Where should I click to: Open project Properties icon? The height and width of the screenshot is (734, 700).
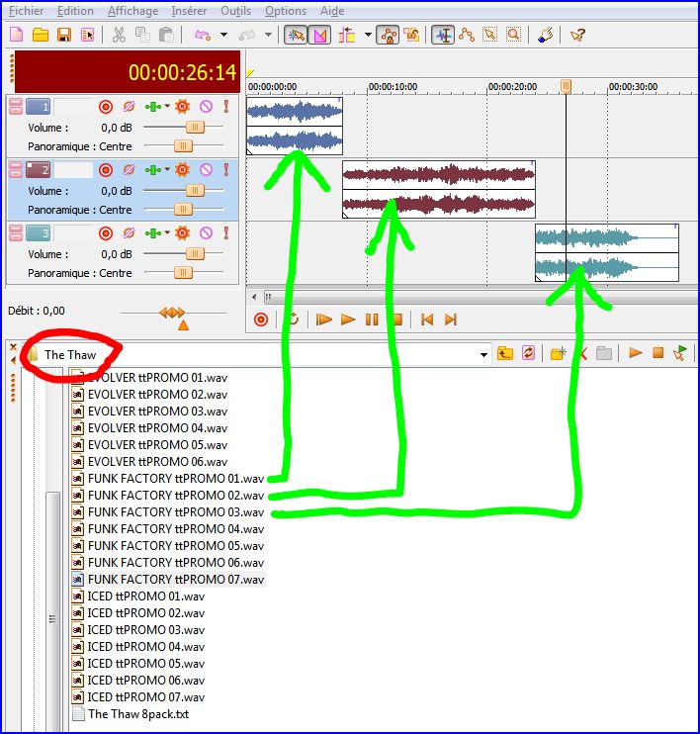click(87, 35)
